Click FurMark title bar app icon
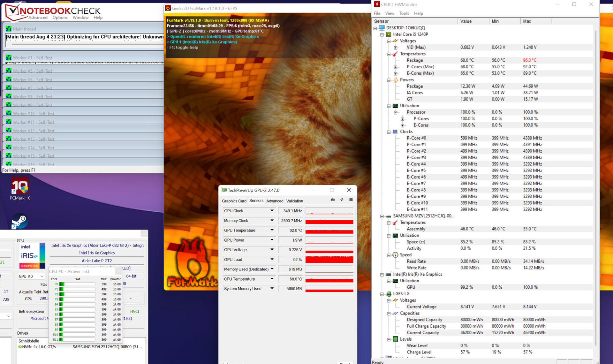This screenshot has width=613, height=364. pos(168,8)
